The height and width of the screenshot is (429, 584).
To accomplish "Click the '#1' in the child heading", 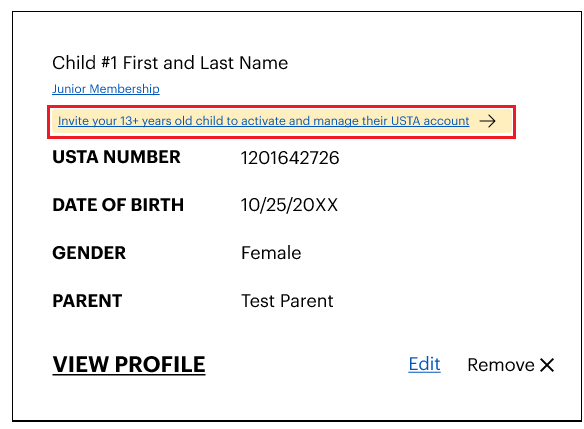I will [109, 63].
